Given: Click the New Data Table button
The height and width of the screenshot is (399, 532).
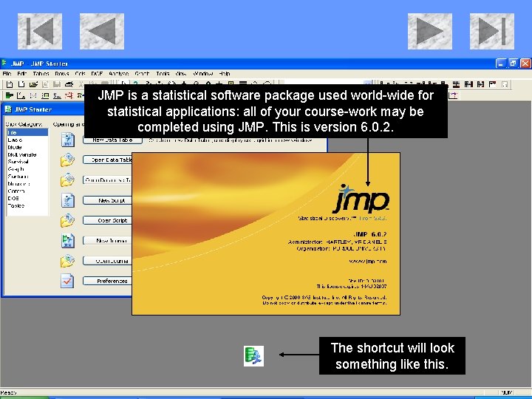Looking at the screenshot, I should (x=112, y=140).
